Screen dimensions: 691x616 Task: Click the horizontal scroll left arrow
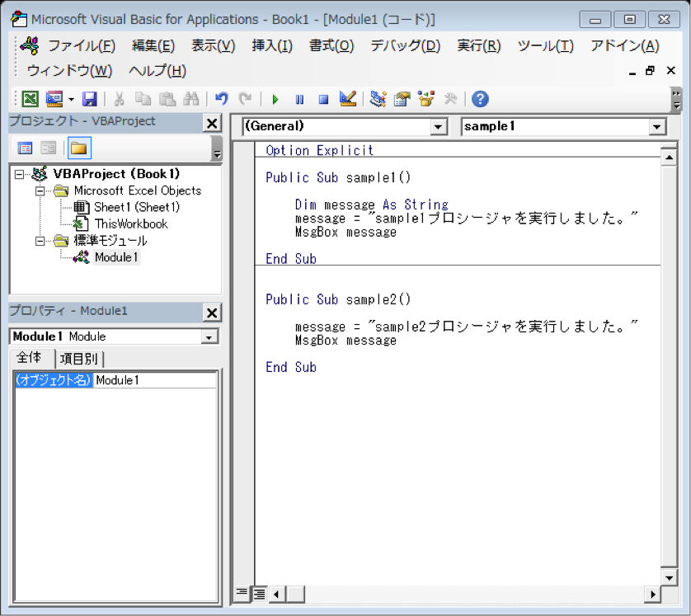pyautogui.click(x=277, y=595)
